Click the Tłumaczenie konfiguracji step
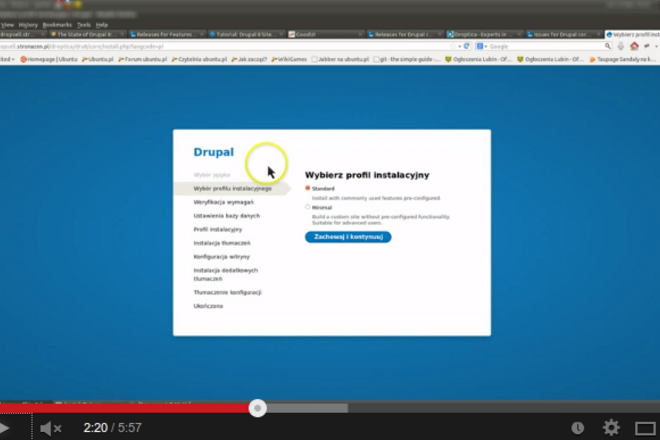 click(x=227, y=292)
